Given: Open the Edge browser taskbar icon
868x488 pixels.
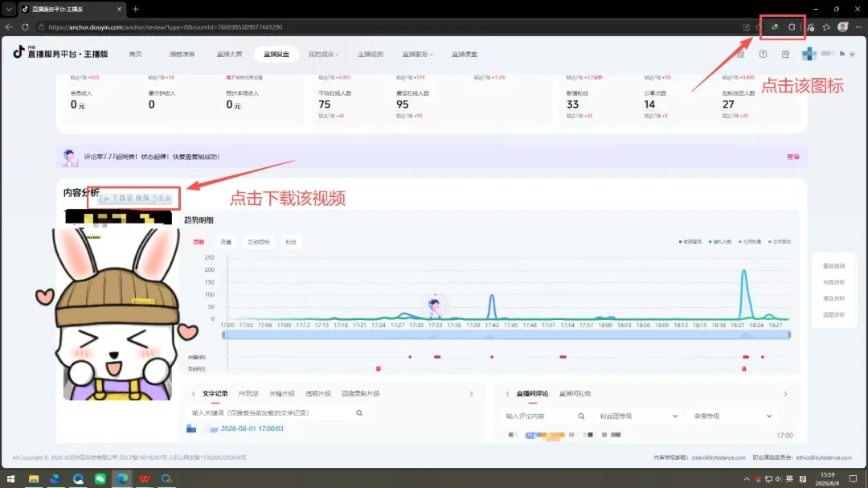Looking at the screenshot, I should [122, 478].
